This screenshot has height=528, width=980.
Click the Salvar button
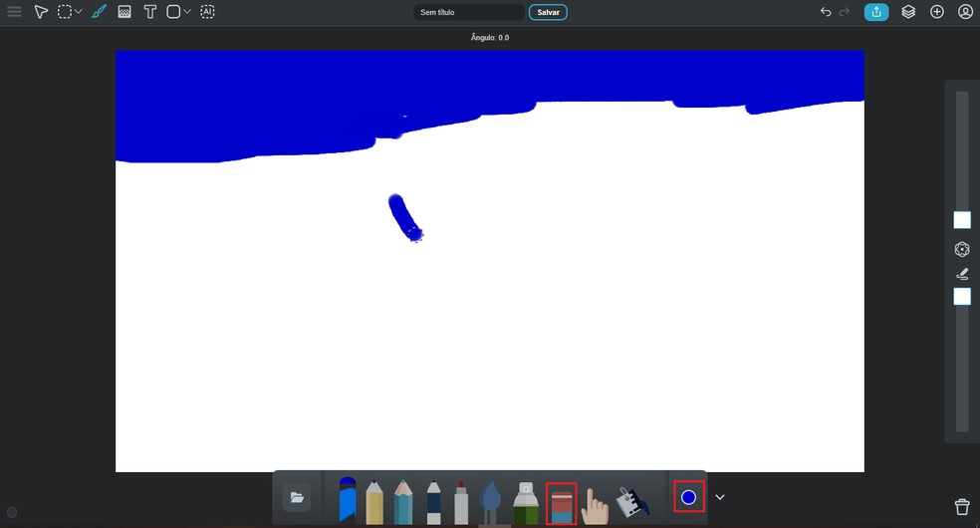pos(548,12)
